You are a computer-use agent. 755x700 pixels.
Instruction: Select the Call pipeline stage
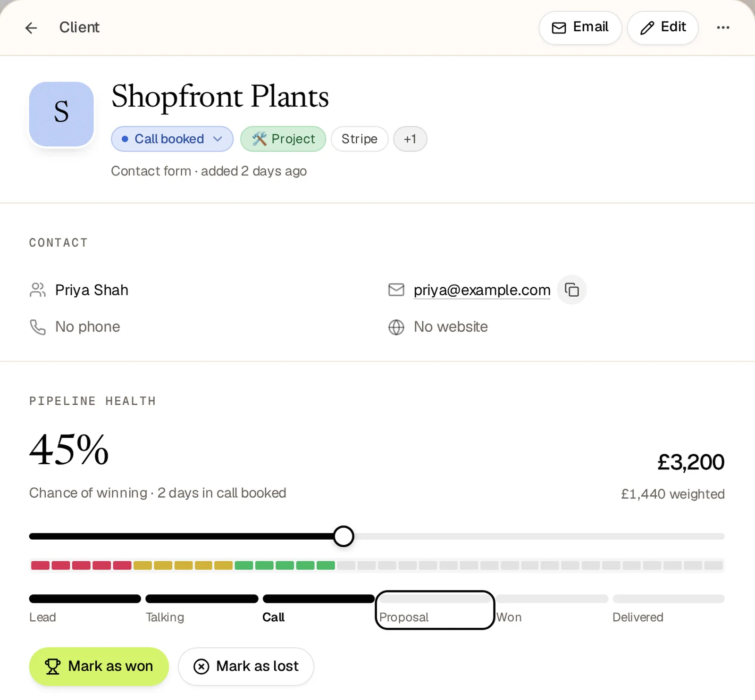click(319, 609)
